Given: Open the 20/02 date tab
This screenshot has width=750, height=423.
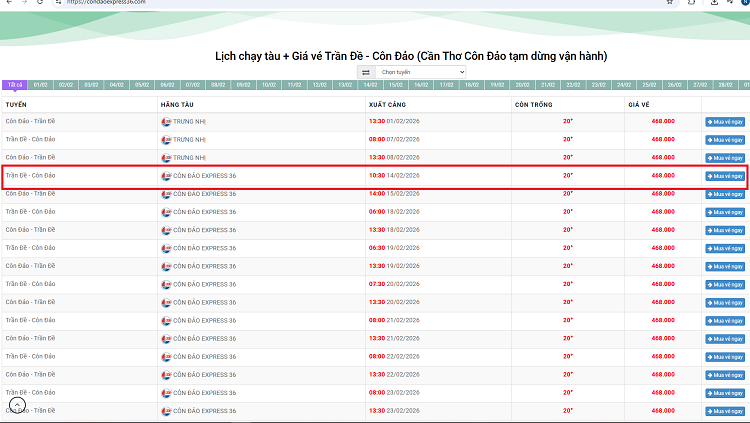Looking at the screenshot, I should [522, 85].
